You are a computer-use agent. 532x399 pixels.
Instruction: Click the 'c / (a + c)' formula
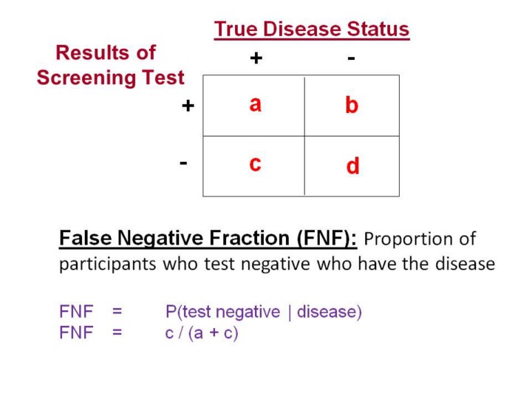(x=202, y=332)
